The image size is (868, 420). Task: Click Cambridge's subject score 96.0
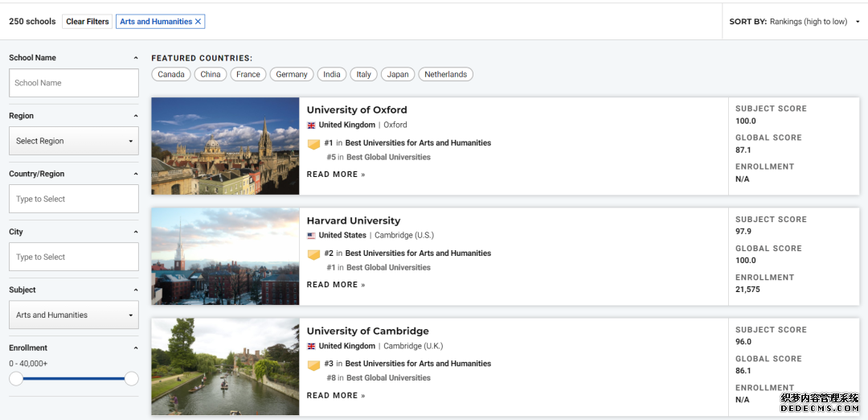pyautogui.click(x=743, y=342)
